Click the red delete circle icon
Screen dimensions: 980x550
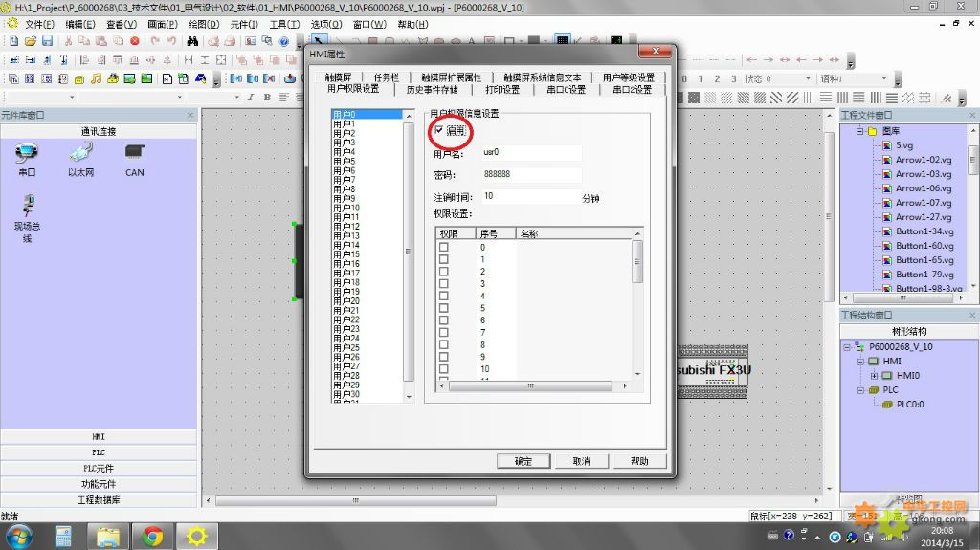135,41
